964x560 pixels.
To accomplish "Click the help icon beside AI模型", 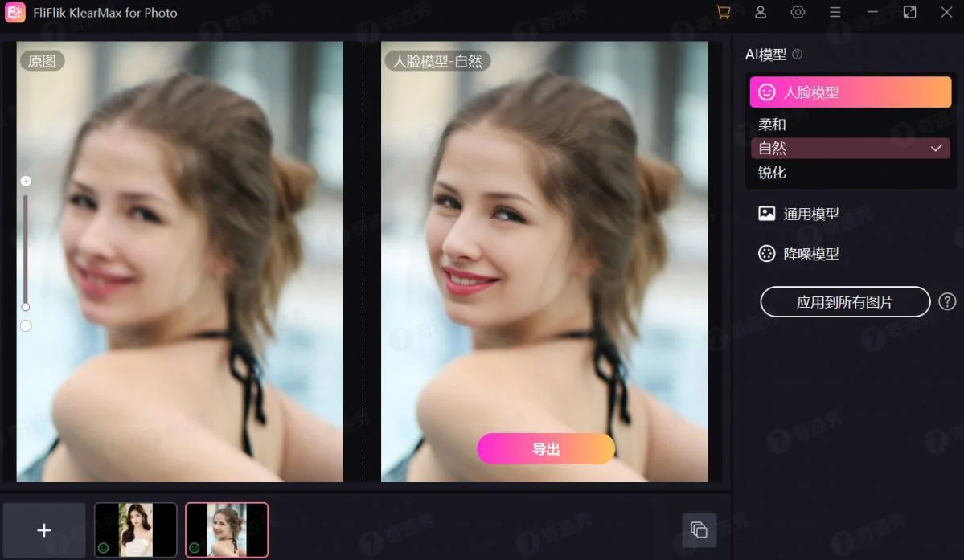I will click(798, 55).
